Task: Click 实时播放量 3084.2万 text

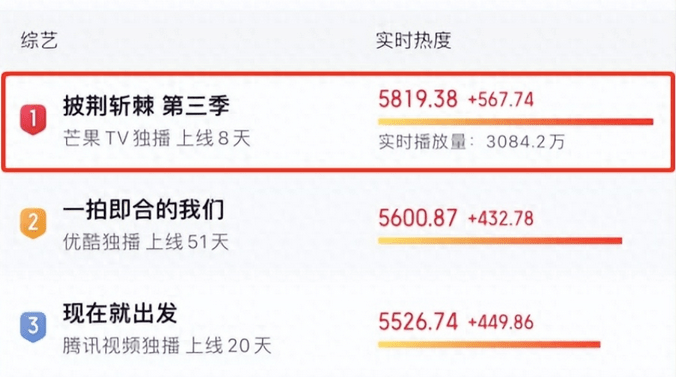Action: [x=472, y=142]
